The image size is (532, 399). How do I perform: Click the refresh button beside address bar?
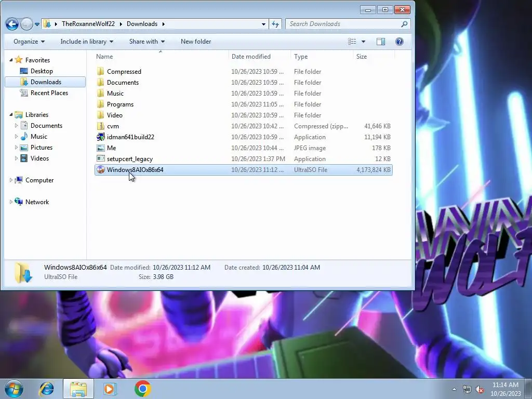click(x=275, y=24)
